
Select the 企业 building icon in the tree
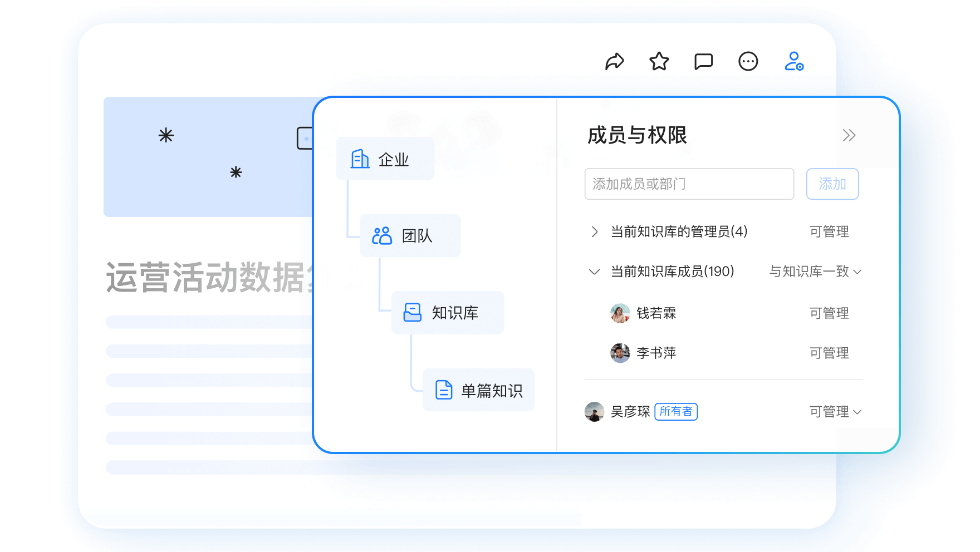click(x=359, y=159)
